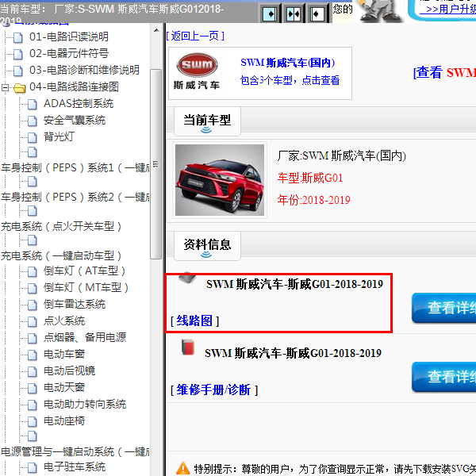Open 点烟器、备用电源 diagram
The image size is (476, 476).
click(x=85, y=337)
